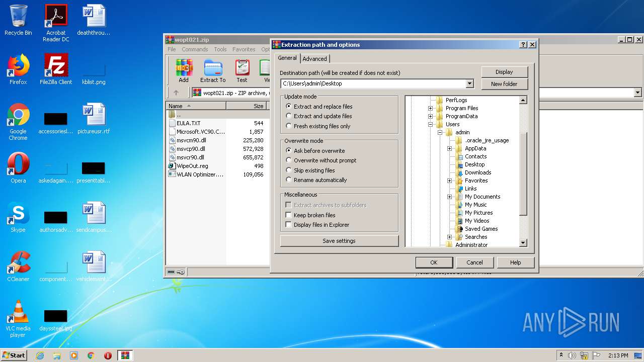
Task: Click the Display button
Action: [x=504, y=72]
